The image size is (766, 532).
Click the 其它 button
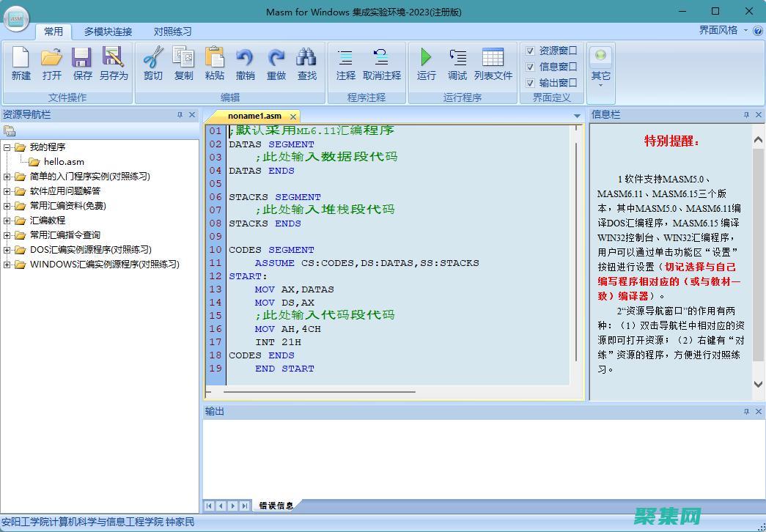[601, 64]
